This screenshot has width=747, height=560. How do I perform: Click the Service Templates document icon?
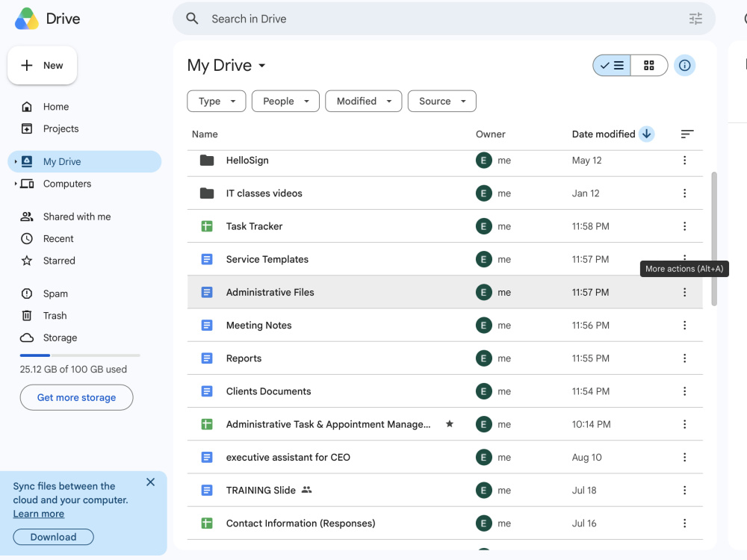(x=207, y=259)
